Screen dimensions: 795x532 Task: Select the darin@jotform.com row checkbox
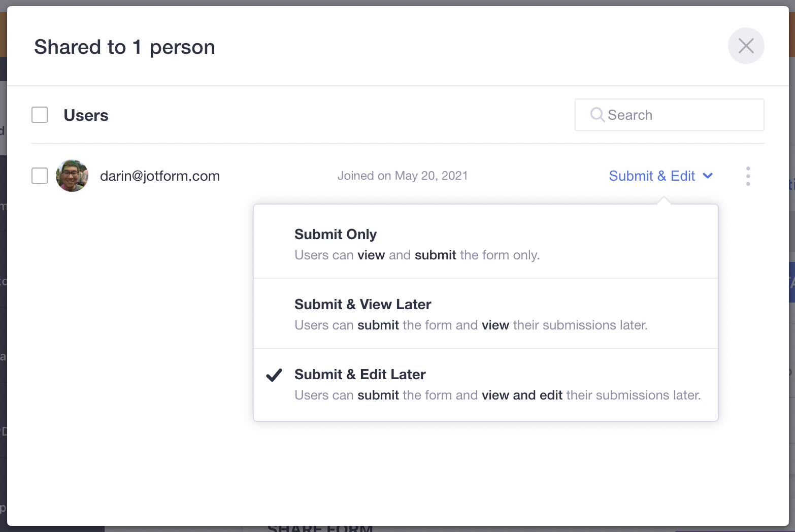(40, 176)
